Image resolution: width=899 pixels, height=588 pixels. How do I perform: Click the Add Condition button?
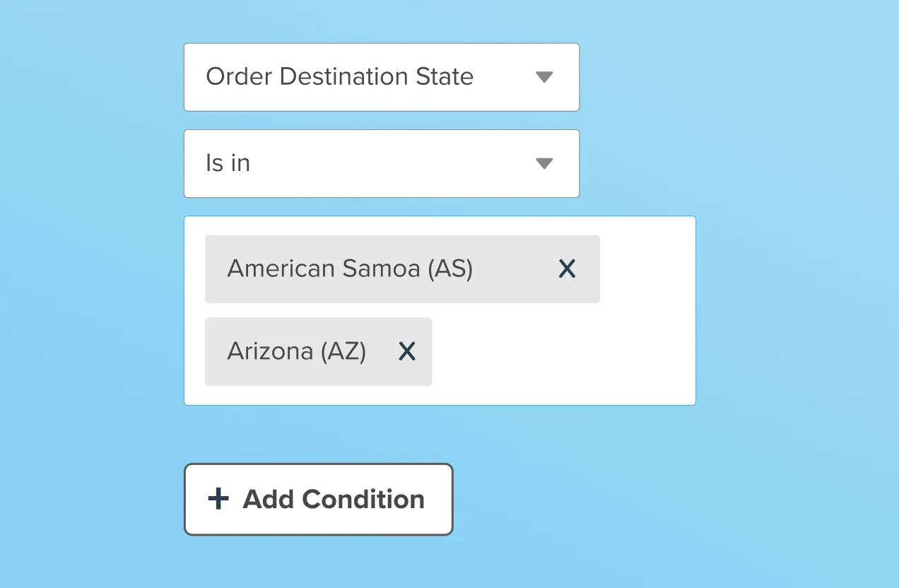(318, 498)
